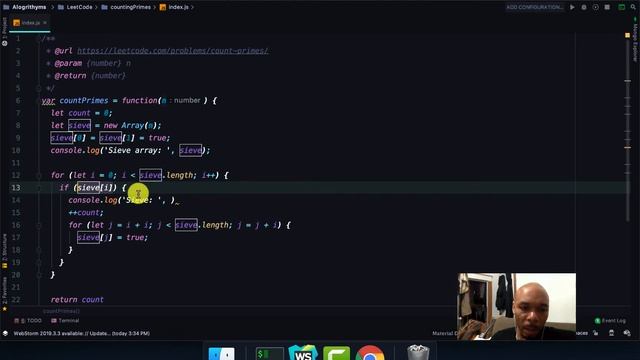The width and height of the screenshot is (640, 360).
Task: Click the inspection warning indicator above scrollbar
Action: [x=628, y=36]
